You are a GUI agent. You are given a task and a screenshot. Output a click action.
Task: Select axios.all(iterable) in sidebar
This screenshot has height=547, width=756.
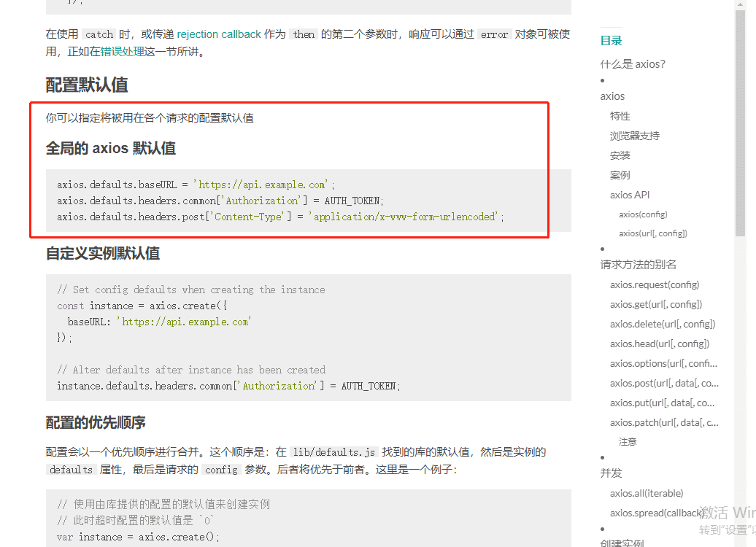647,494
